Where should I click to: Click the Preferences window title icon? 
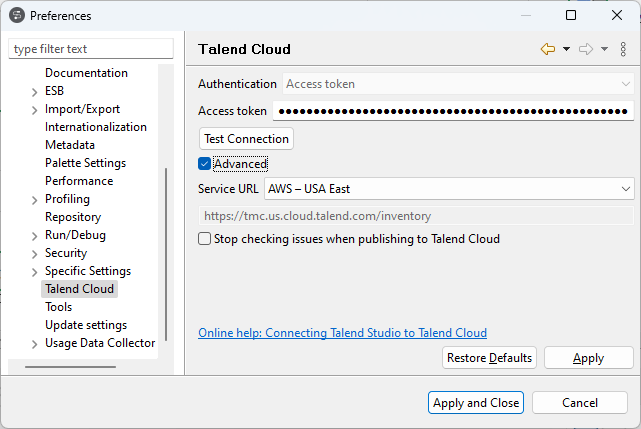click(x=16, y=15)
